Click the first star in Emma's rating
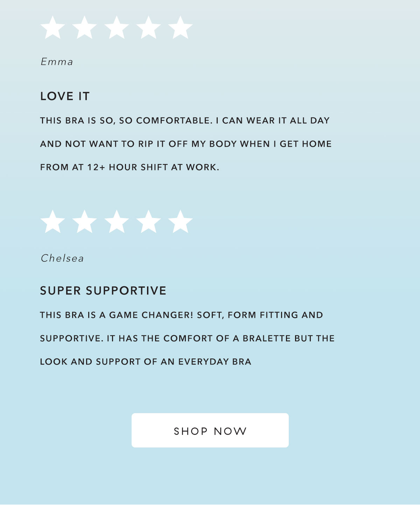Image resolution: width=420 pixels, height=506 pixels. (x=52, y=27)
